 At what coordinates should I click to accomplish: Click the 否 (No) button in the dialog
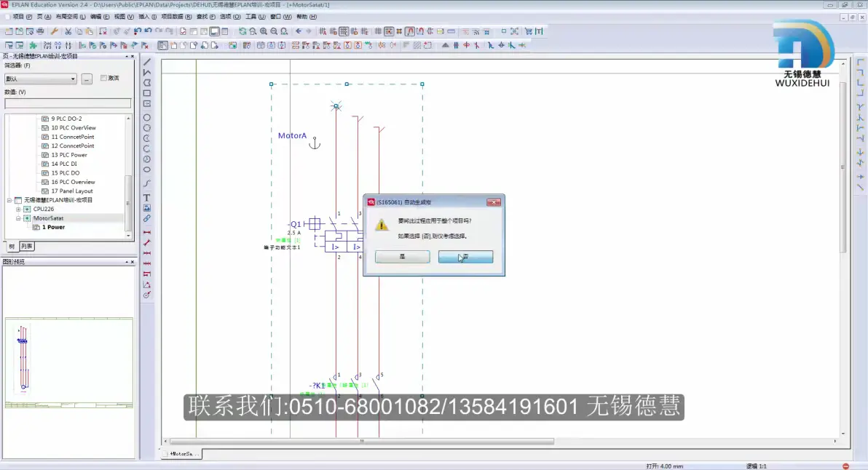(465, 257)
